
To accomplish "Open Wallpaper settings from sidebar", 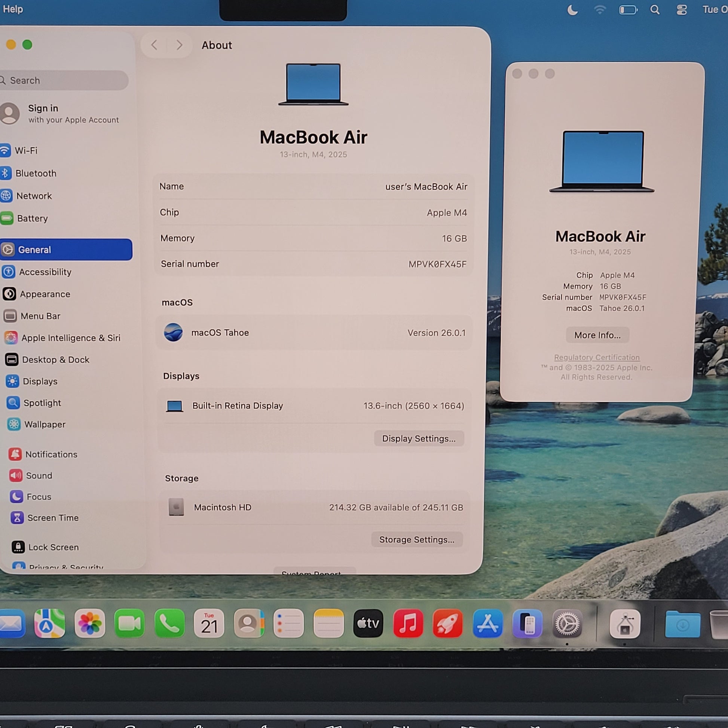I will point(44,424).
